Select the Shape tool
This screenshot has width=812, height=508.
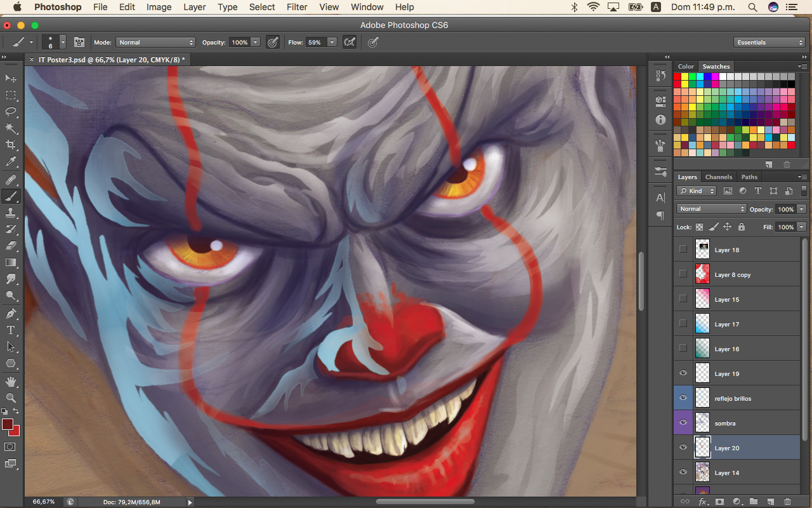[11, 364]
